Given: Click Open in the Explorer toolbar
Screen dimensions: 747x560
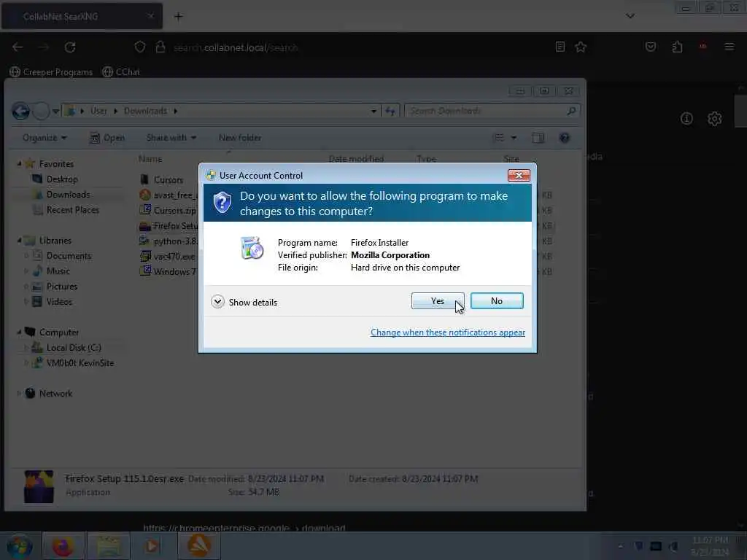Looking at the screenshot, I should [107, 138].
